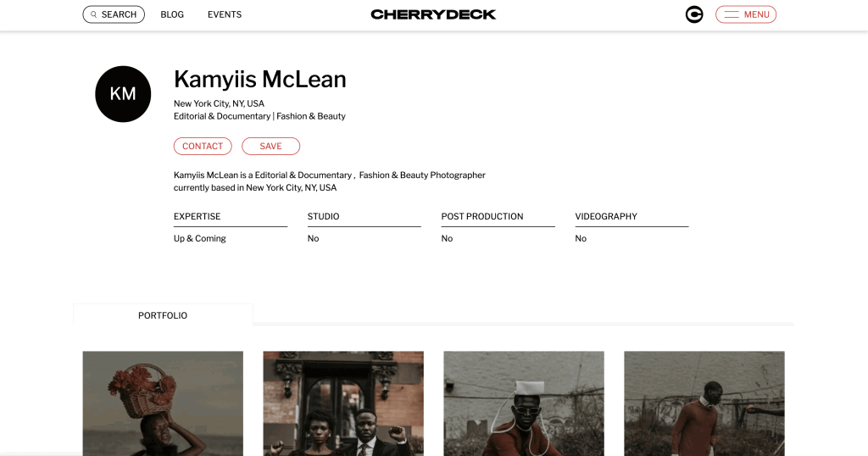Open the man in red sweater photo
This screenshot has height=456, width=868.
coord(704,403)
